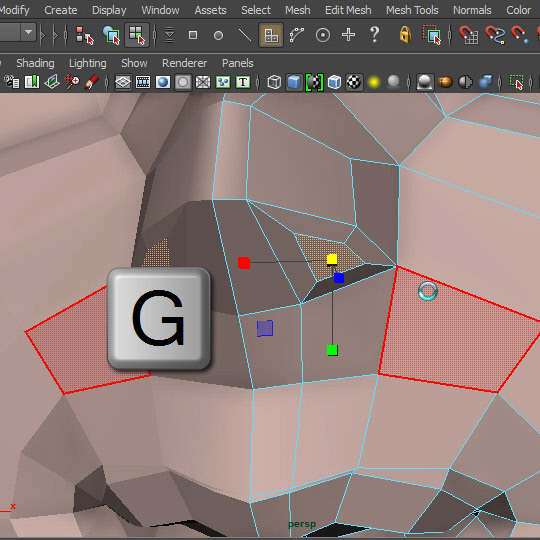
Task: Toggle the film gate icon
Action: click(x=143, y=82)
